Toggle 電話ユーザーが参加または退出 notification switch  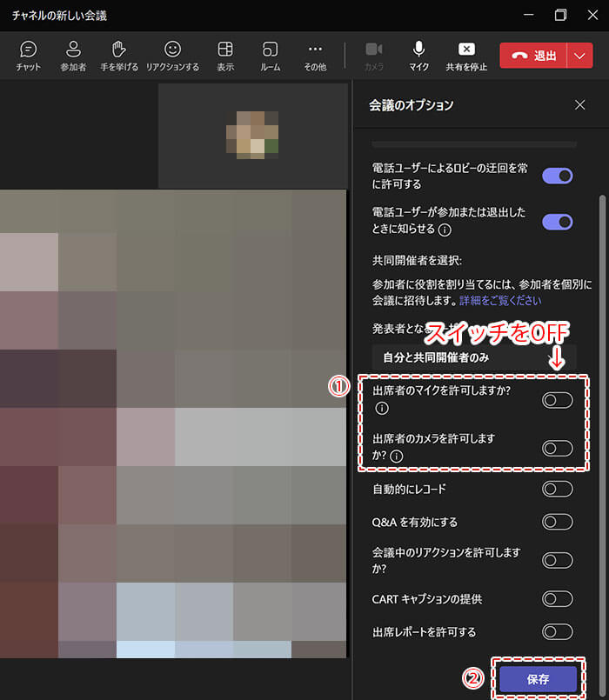click(558, 222)
